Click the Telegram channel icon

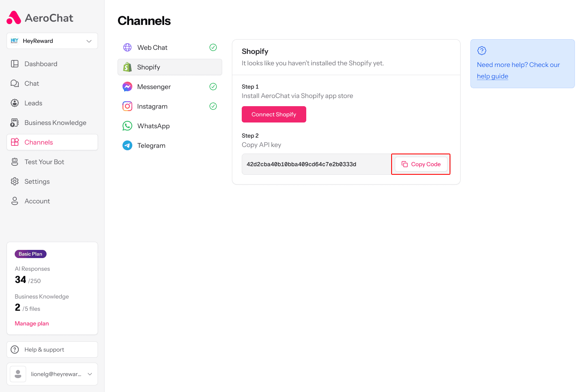pyautogui.click(x=127, y=145)
